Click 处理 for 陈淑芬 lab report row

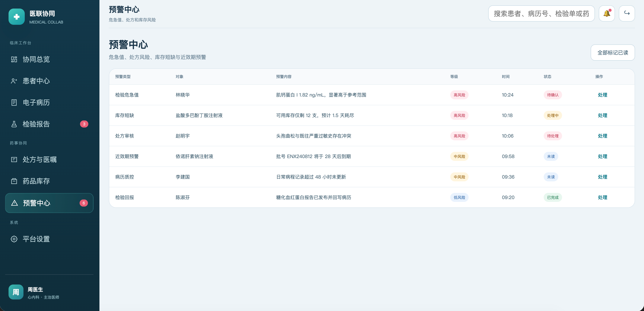[x=602, y=197]
